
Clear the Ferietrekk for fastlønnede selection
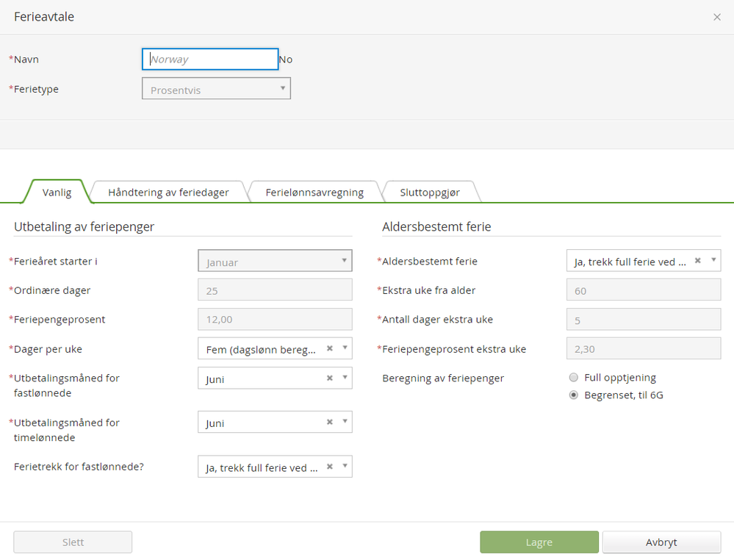tap(330, 466)
